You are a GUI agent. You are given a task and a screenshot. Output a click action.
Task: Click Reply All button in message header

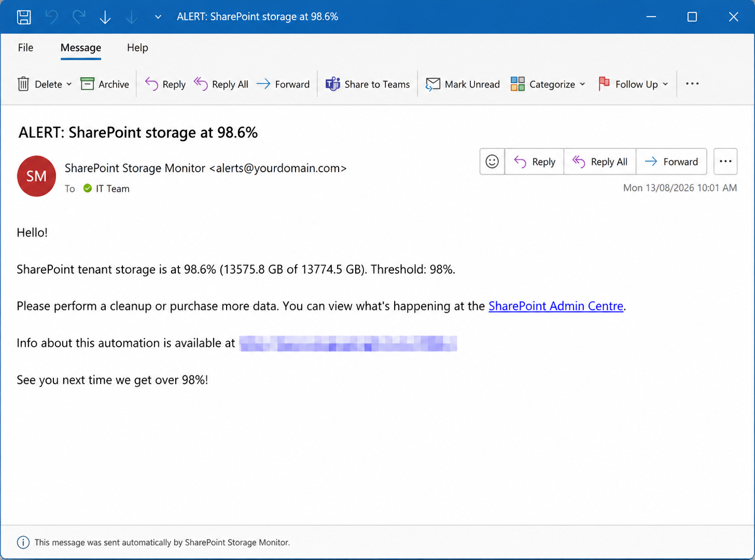[x=600, y=162]
